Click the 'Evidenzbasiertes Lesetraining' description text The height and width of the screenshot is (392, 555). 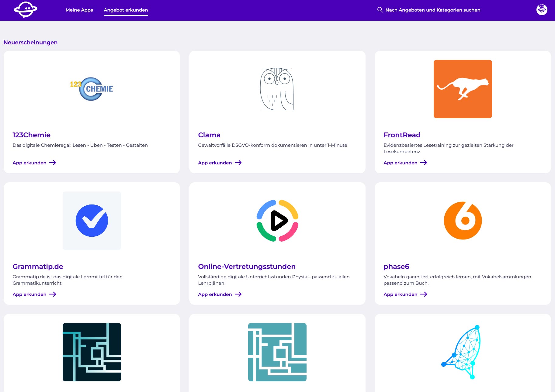(x=448, y=148)
